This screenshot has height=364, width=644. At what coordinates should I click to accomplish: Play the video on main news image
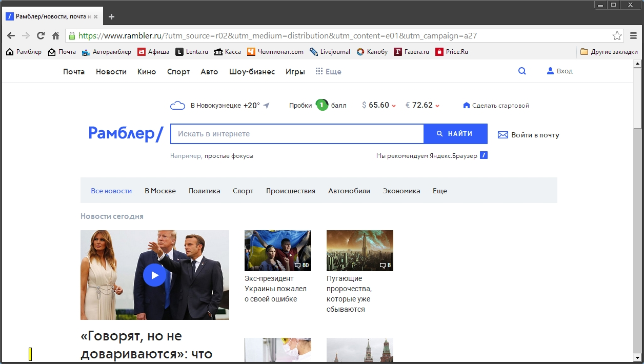tap(154, 275)
